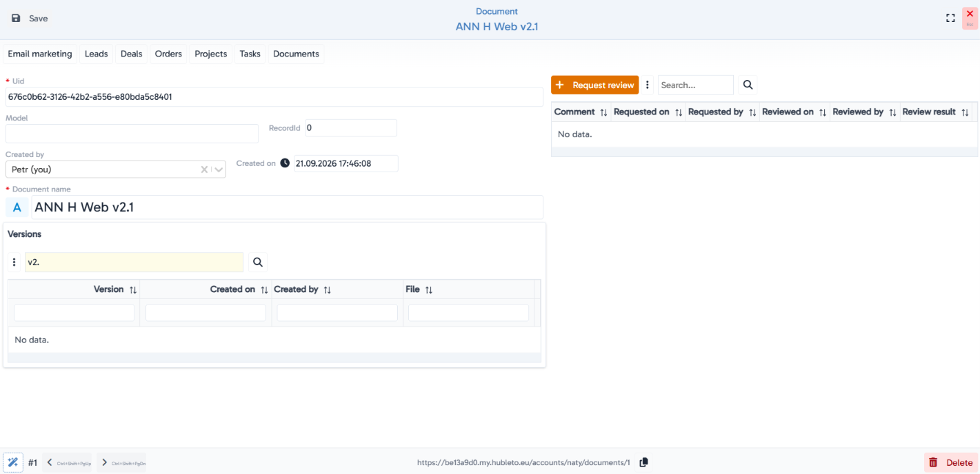Open the Deals tab
The image size is (980, 474).
[x=131, y=54]
